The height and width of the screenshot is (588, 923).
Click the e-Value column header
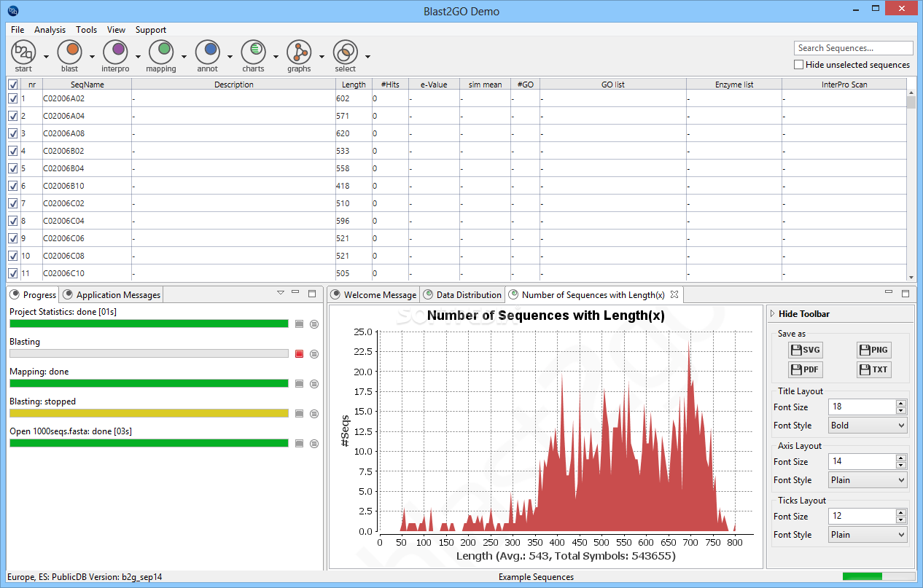coord(434,85)
